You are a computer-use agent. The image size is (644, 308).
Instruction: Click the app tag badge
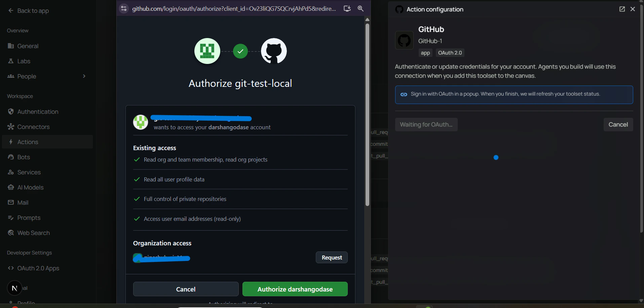coord(425,53)
